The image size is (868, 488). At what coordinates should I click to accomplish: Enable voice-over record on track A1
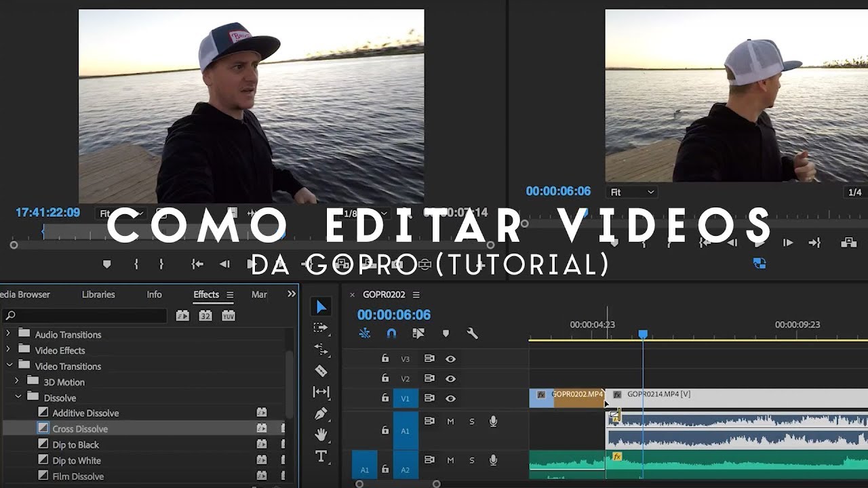(x=493, y=422)
